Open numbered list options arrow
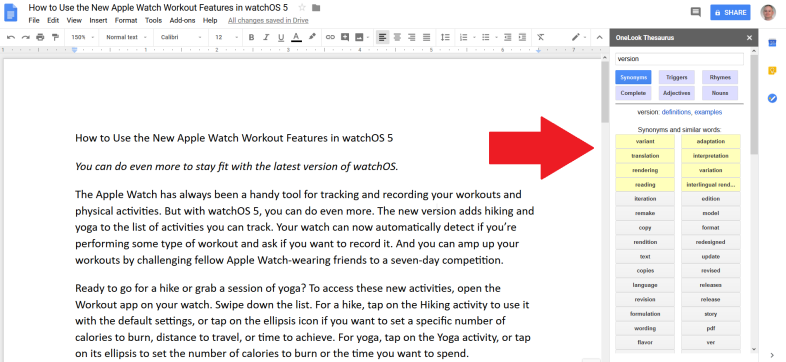This screenshot has width=786, height=362. tap(474, 37)
